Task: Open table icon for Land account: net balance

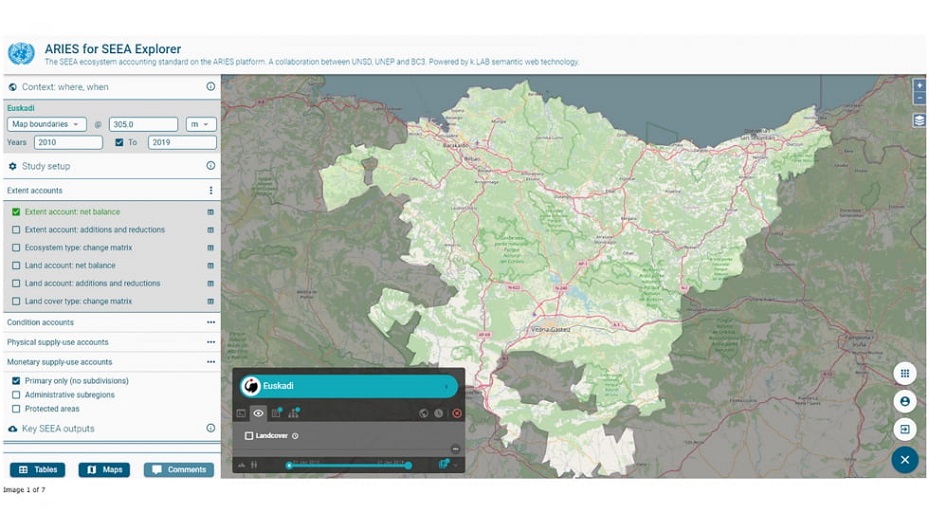Action: tap(210, 266)
